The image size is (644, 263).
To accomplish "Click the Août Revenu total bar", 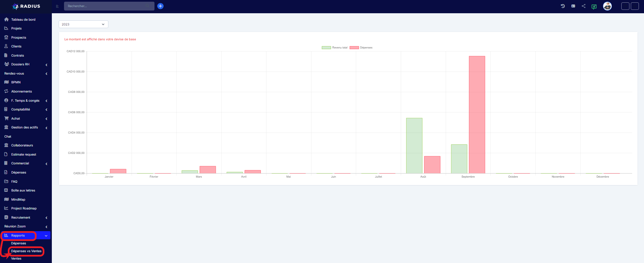I will point(414,146).
